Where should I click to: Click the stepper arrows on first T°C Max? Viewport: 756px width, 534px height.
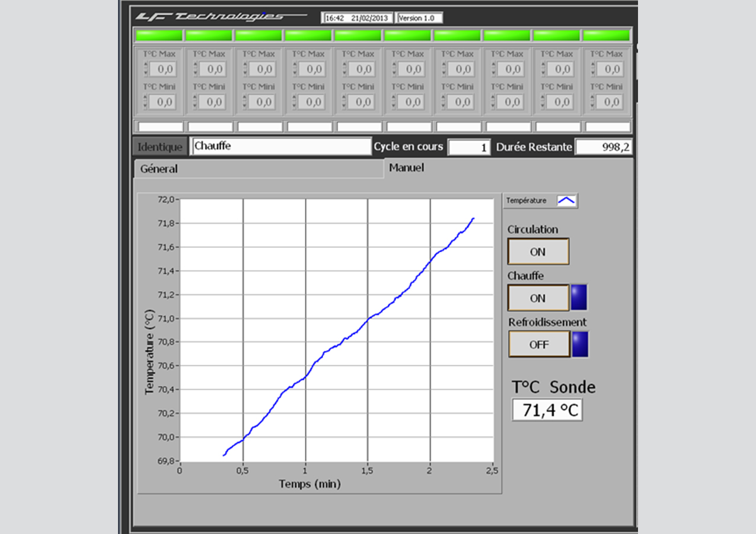(x=146, y=69)
